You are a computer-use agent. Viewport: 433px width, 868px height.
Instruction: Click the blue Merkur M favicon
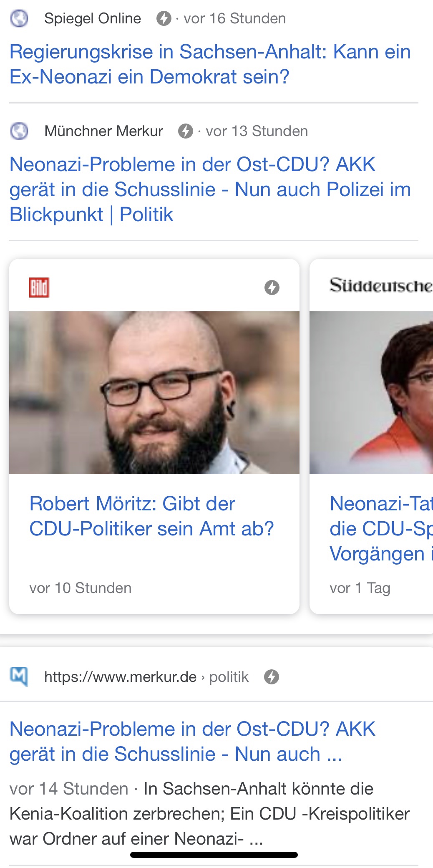coord(19,676)
